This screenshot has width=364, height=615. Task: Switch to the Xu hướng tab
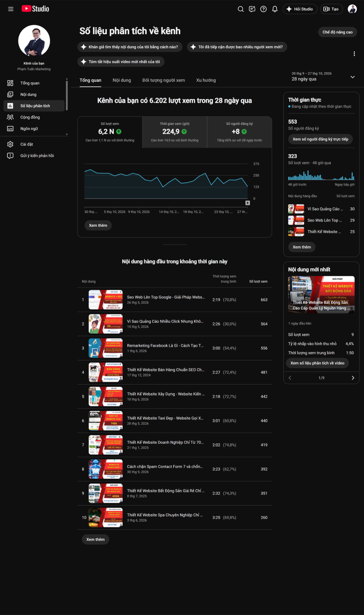point(206,80)
